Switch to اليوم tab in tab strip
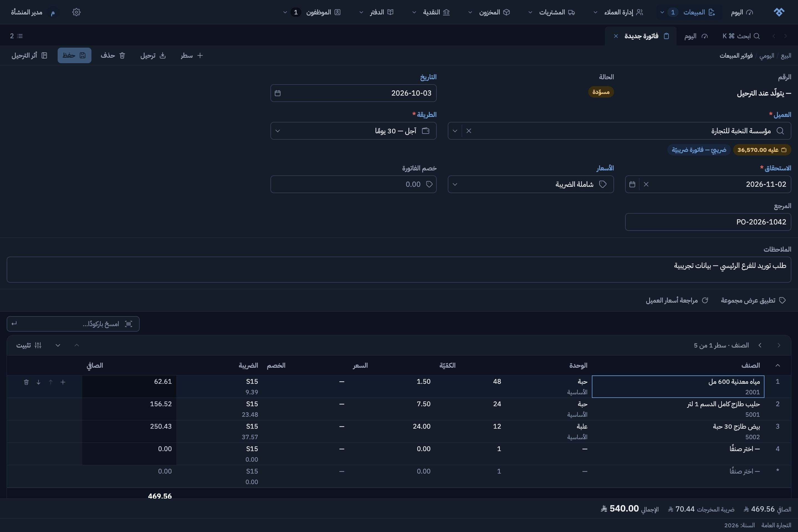Viewport: 798px width, 532px height. [x=696, y=36]
